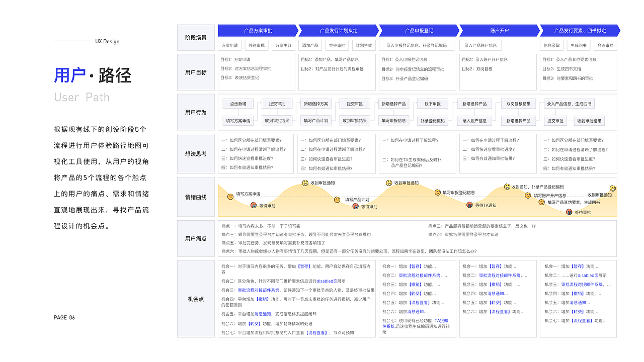
Task: Click the PAGE-06 page number
Action: (64, 317)
